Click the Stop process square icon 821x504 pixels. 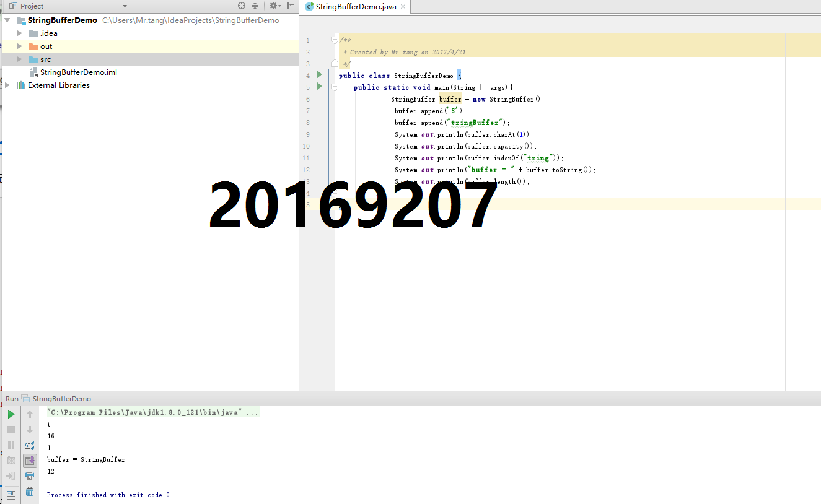point(11,430)
